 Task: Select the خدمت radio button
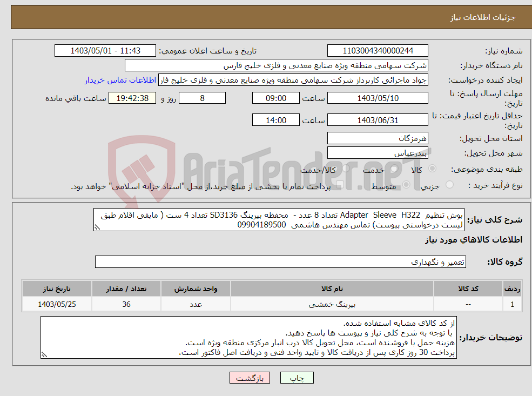(394, 169)
